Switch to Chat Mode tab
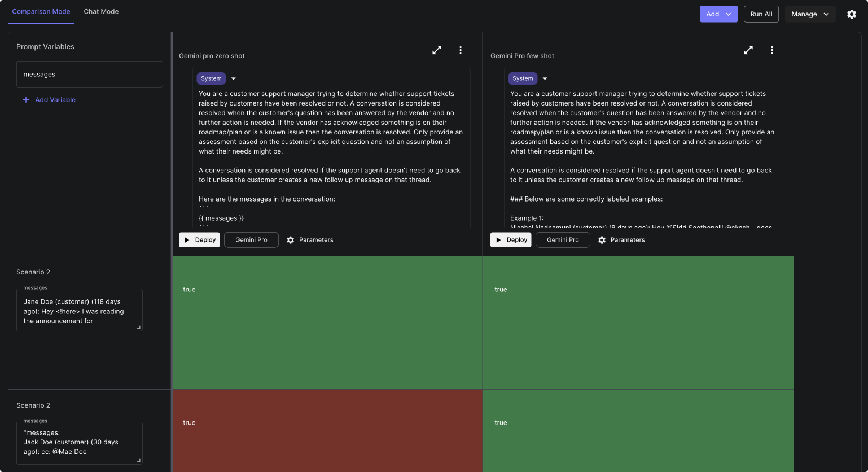This screenshot has height=472, width=868. click(x=101, y=11)
